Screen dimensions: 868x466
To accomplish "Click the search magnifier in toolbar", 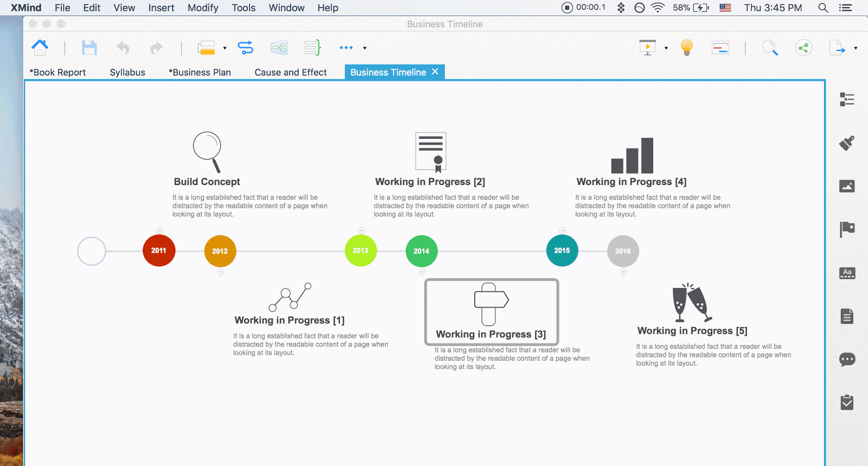I will pos(770,48).
